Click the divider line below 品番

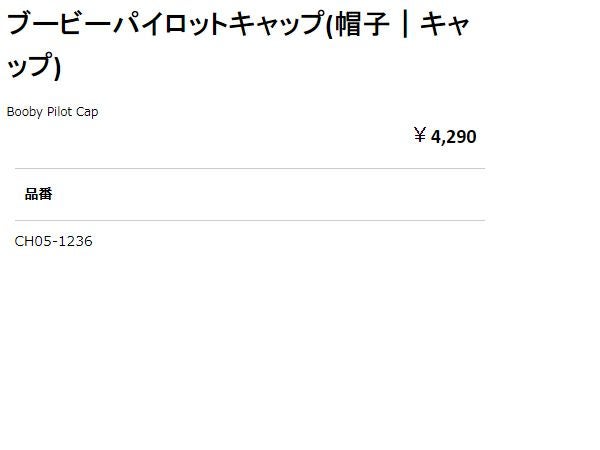(x=250, y=220)
